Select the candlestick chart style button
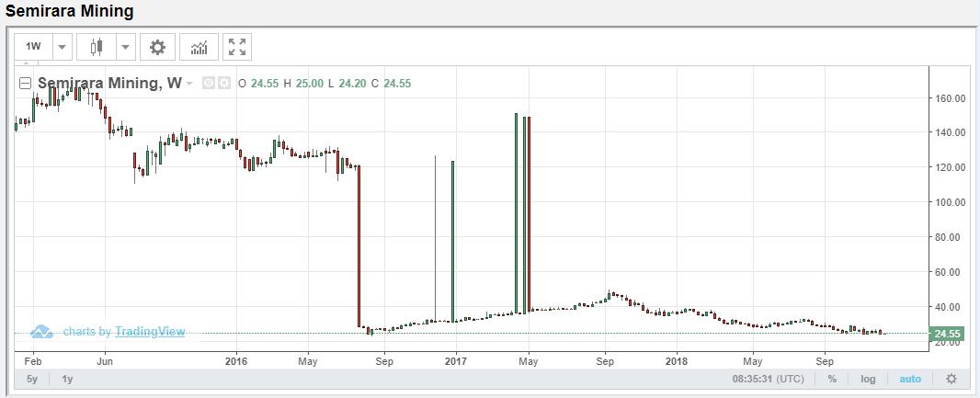Image resolution: width=980 pixels, height=398 pixels. pos(97,47)
